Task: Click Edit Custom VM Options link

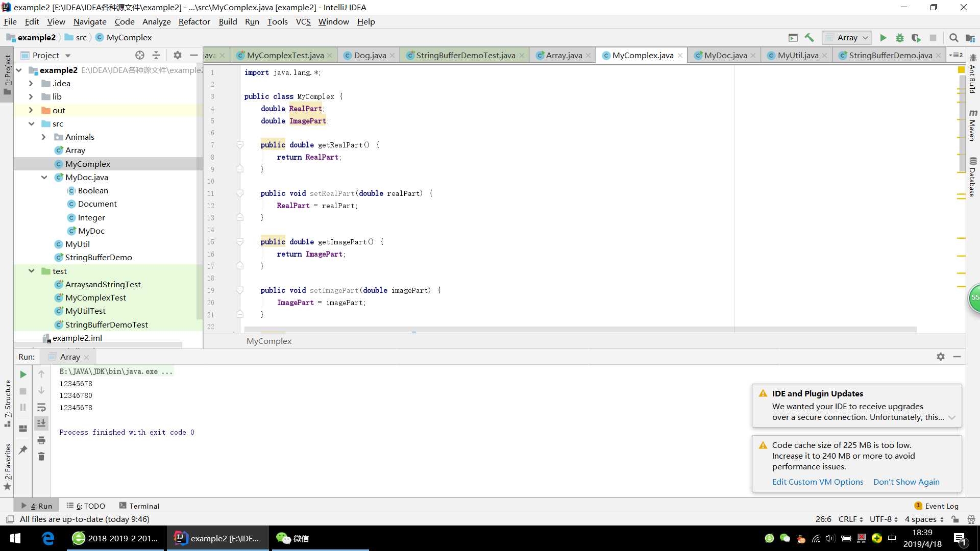Action: (x=818, y=482)
